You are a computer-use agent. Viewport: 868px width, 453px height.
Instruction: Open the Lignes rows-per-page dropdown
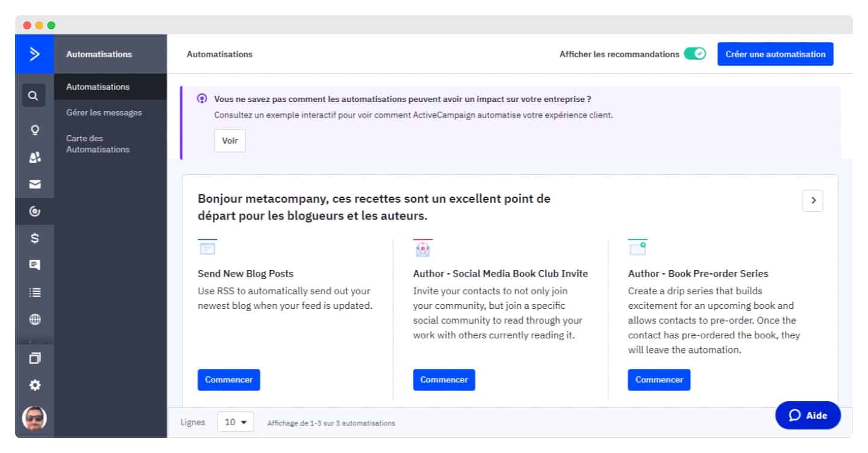(236, 422)
